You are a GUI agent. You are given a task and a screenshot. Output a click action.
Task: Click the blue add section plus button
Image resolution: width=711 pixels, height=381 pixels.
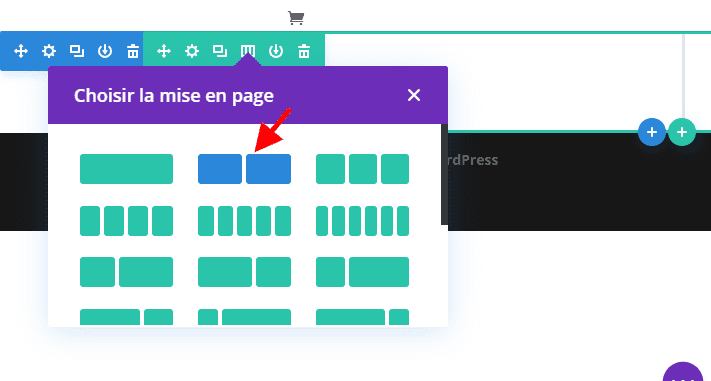coord(652,132)
